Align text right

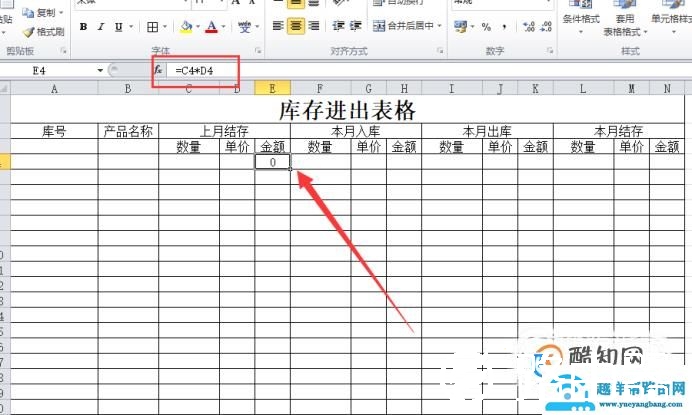[314, 26]
